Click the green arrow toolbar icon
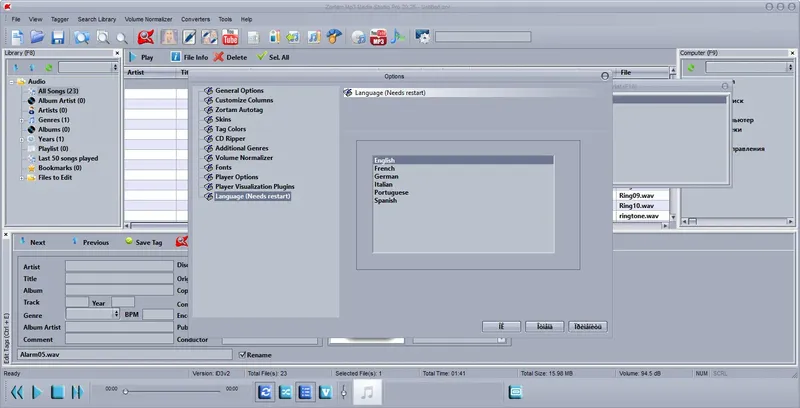800x408 pixels. tap(293, 37)
